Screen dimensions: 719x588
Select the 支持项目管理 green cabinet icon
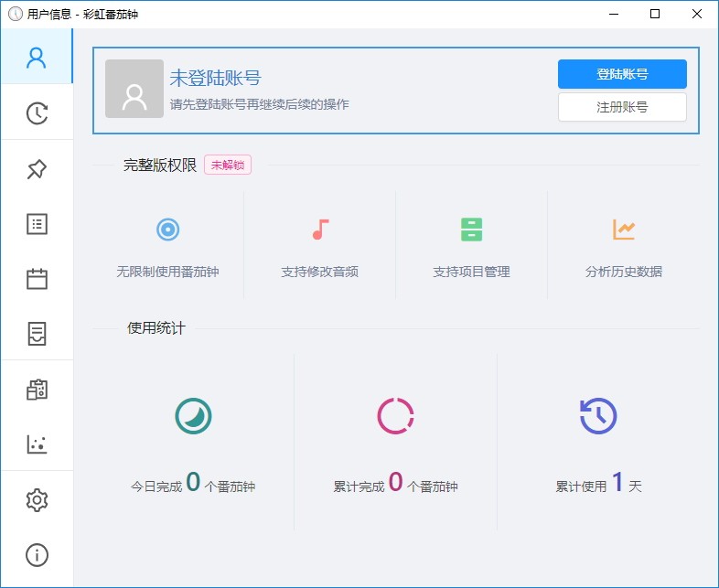(471, 230)
